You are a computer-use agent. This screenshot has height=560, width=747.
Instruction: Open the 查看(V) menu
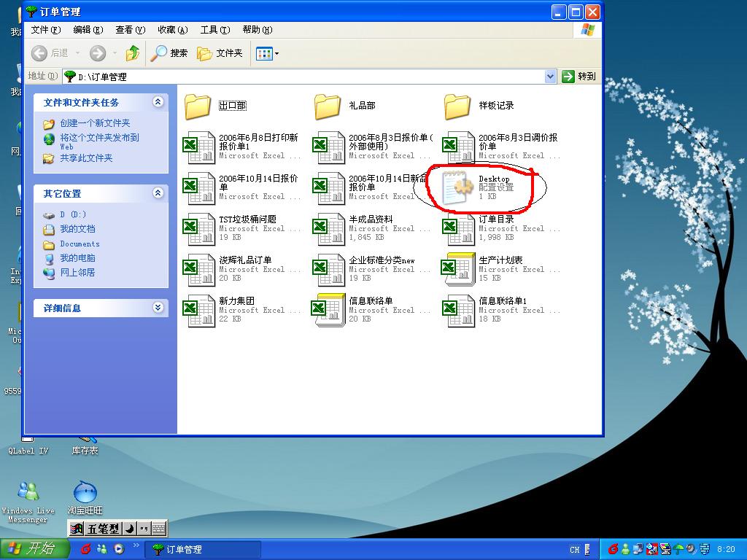(130, 29)
